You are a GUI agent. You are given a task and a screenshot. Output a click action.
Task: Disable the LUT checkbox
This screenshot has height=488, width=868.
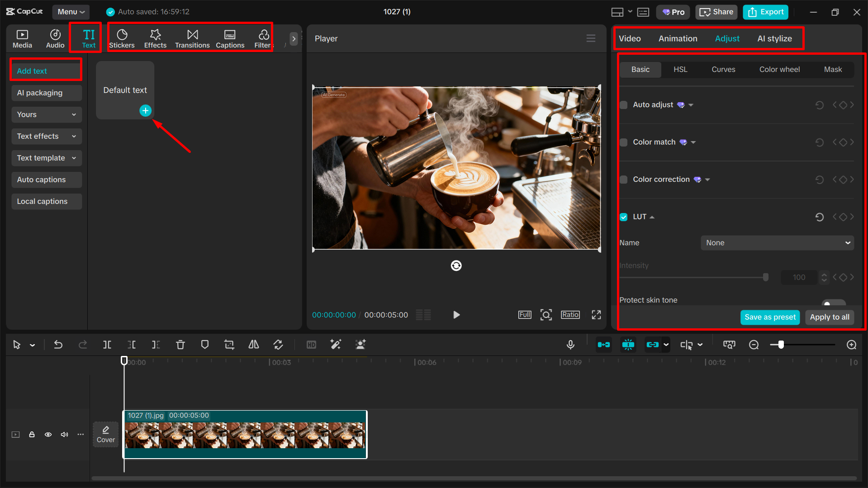pos(623,217)
